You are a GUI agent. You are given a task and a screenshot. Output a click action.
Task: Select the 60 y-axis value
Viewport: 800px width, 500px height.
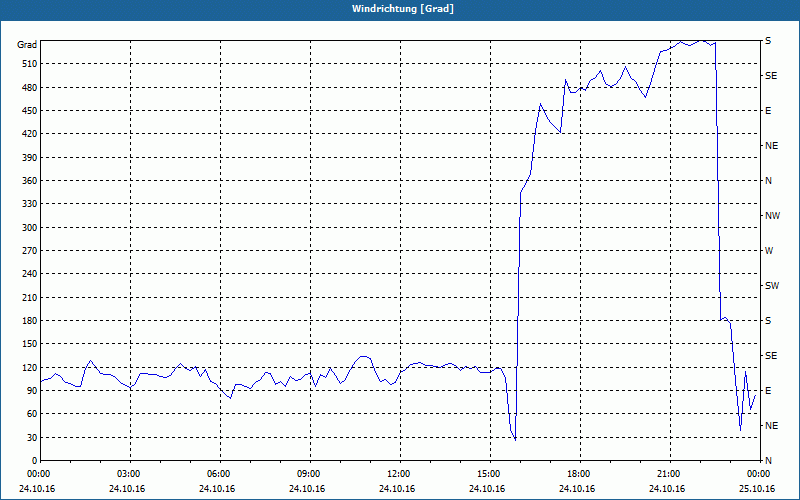[x=32, y=414]
